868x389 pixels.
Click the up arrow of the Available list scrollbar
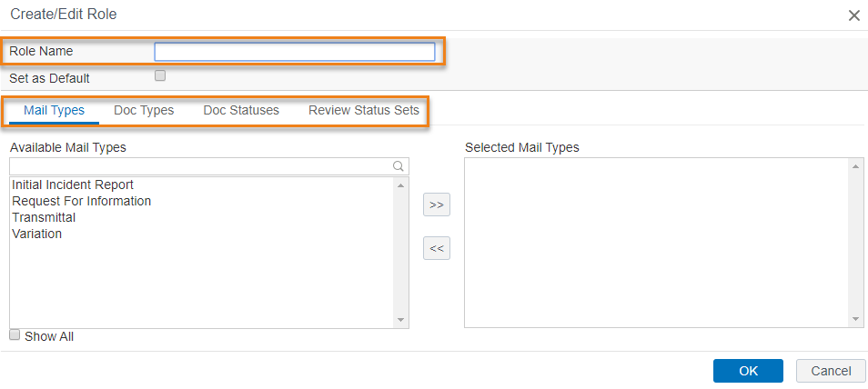[400, 185]
